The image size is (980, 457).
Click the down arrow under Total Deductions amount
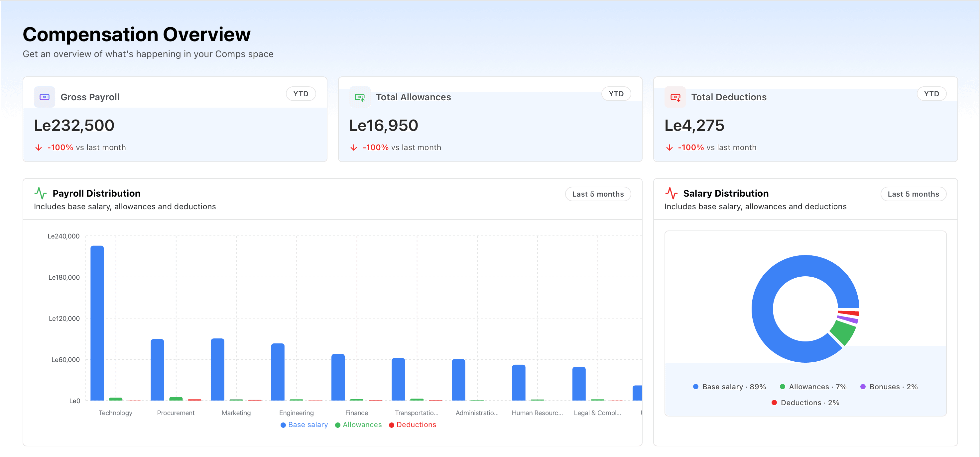click(x=669, y=147)
